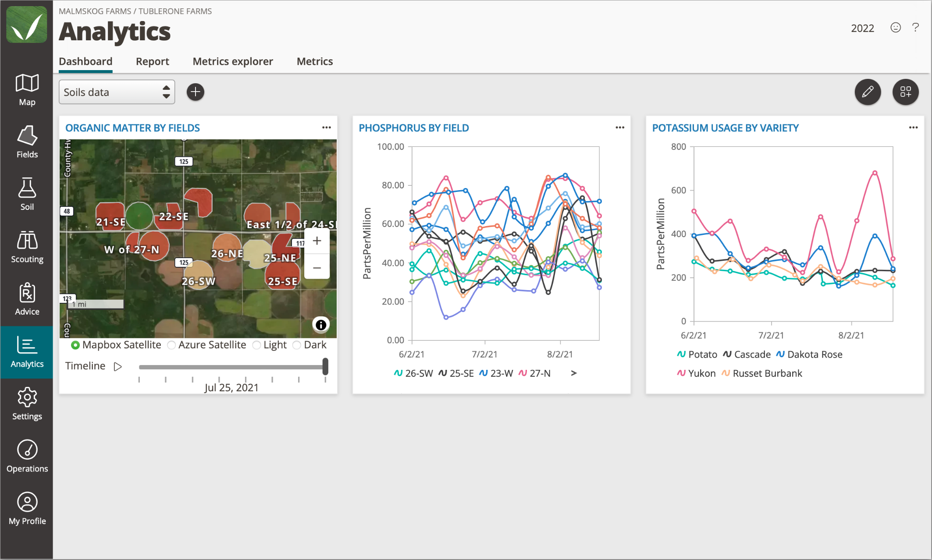Image resolution: width=932 pixels, height=560 pixels.
Task: Play the map timeline
Action: [x=117, y=366]
